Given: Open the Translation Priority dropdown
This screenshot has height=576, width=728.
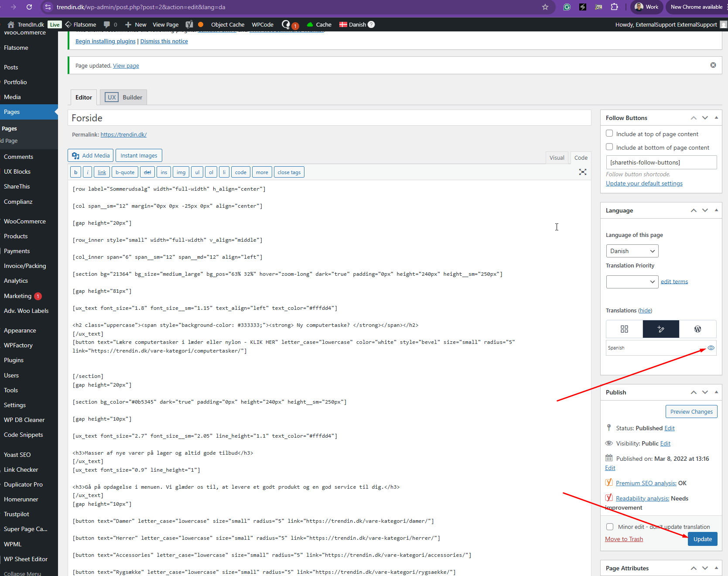Looking at the screenshot, I should [x=632, y=282].
